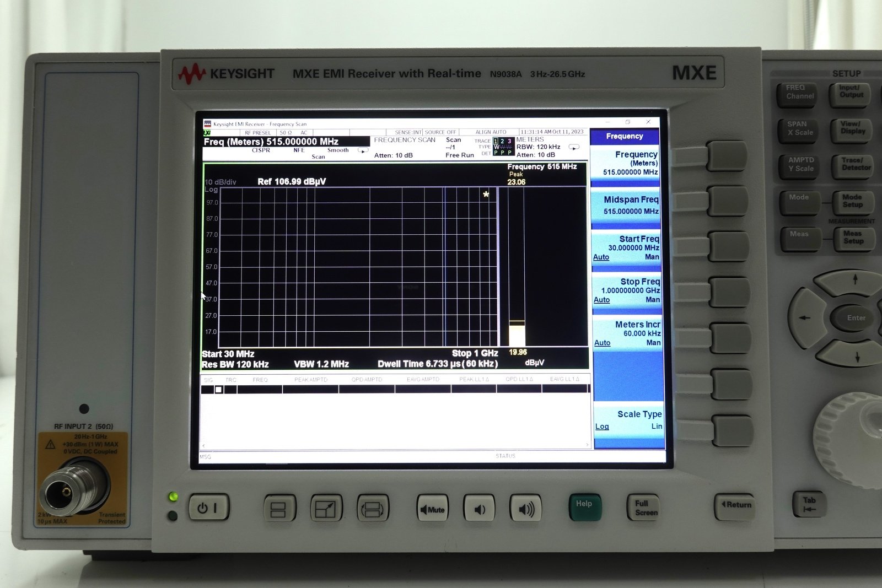Click the Peak meter level bar
This screenshot has height=588, width=882.
pos(517,335)
